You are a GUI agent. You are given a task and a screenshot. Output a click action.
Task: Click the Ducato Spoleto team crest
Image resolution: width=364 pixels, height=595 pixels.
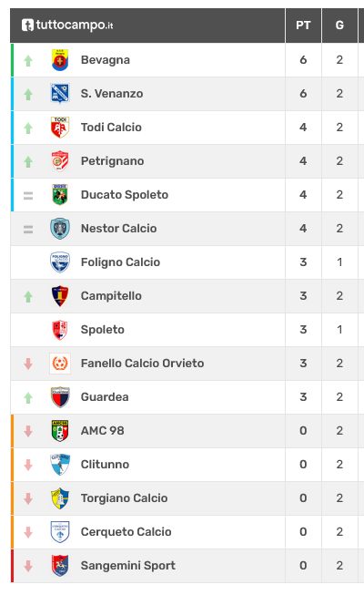coord(60,195)
